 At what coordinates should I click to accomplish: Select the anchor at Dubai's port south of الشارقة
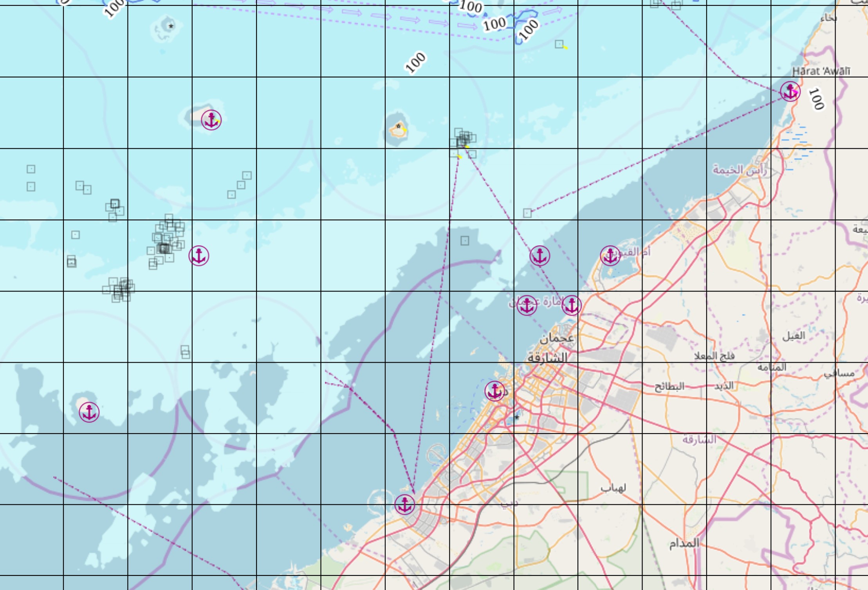click(494, 391)
